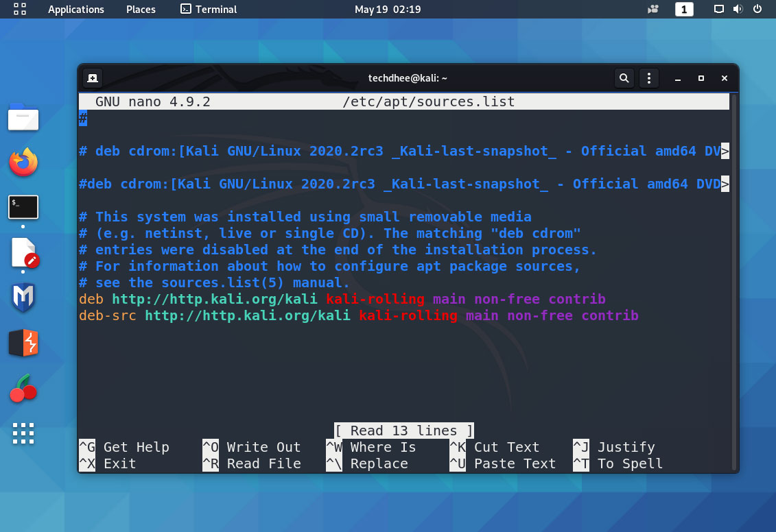This screenshot has width=776, height=532.
Task: Open the Applications menu
Action: click(x=75, y=10)
